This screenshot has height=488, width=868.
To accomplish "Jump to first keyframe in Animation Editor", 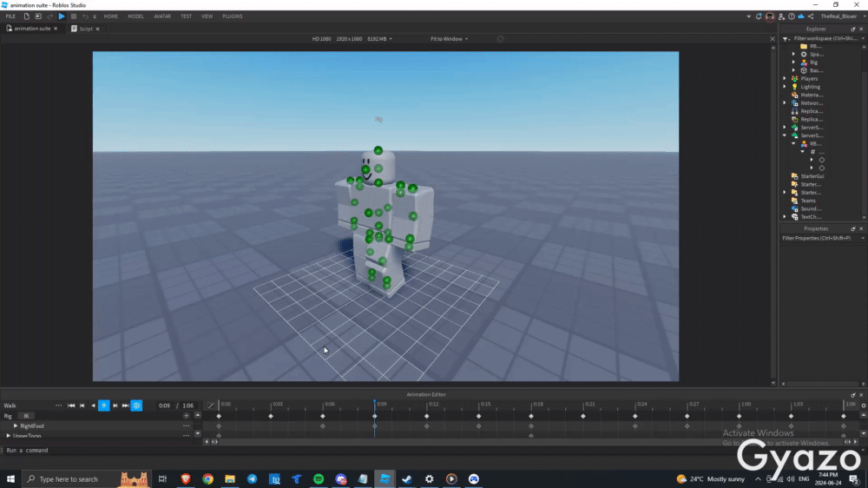I will (71, 406).
